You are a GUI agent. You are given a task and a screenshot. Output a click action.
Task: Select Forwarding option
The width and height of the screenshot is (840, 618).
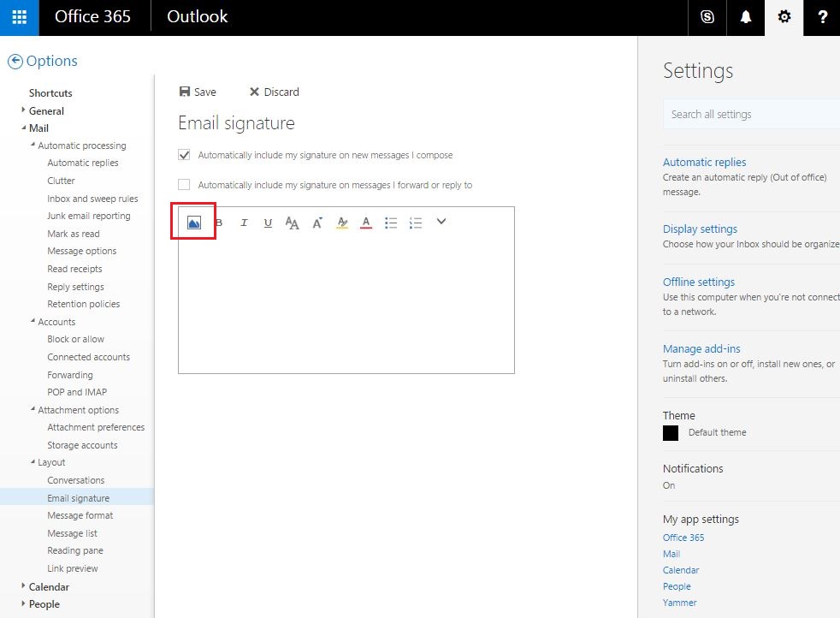tap(69, 375)
